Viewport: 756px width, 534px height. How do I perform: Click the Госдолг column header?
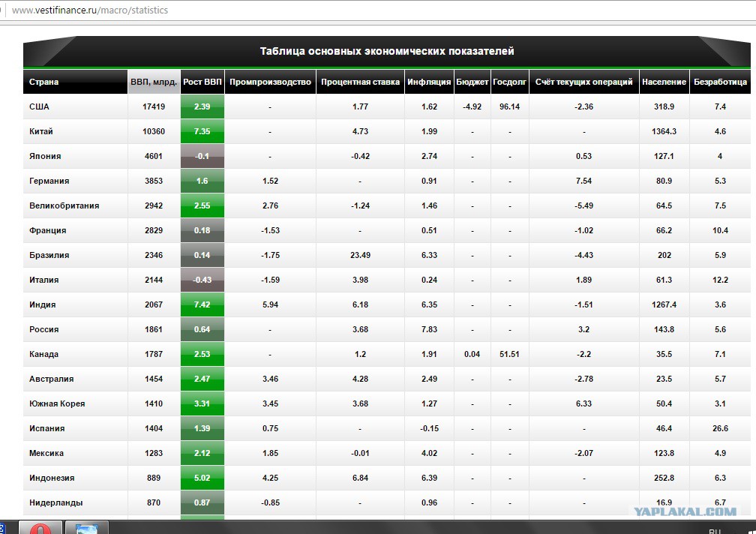[x=510, y=82]
